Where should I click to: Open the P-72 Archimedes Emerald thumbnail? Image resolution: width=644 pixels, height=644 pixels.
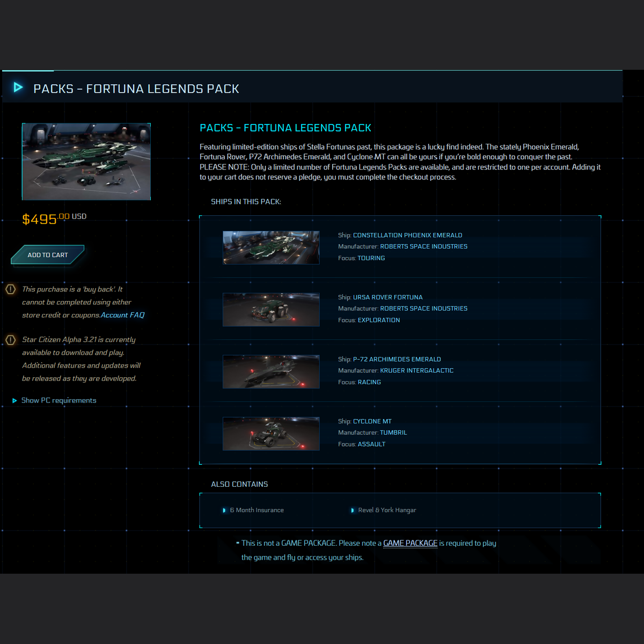pyautogui.click(x=271, y=371)
